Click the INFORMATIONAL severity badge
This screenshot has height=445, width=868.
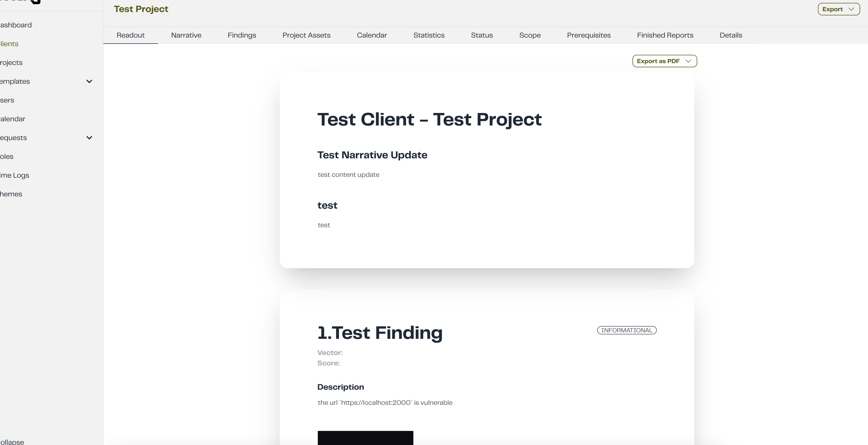[x=627, y=330]
